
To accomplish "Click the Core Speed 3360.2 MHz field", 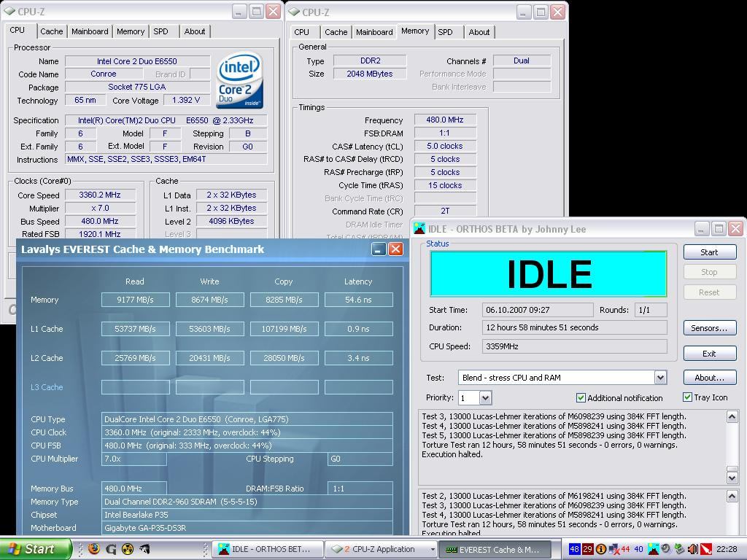I will (x=100, y=195).
